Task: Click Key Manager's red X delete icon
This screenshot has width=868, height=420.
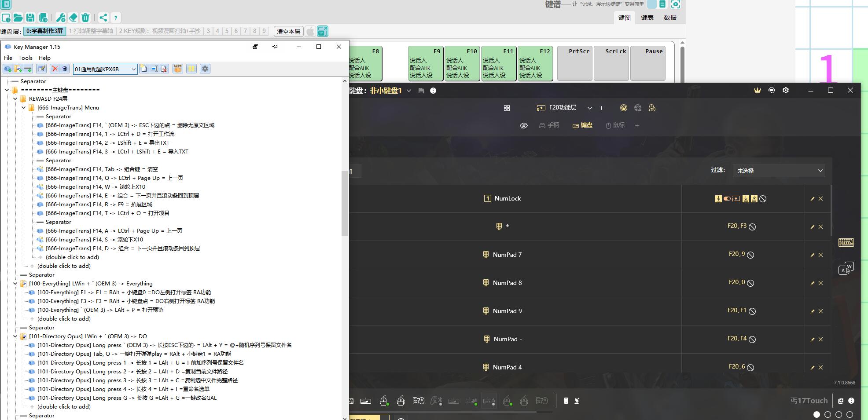Action: (x=55, y=69)
